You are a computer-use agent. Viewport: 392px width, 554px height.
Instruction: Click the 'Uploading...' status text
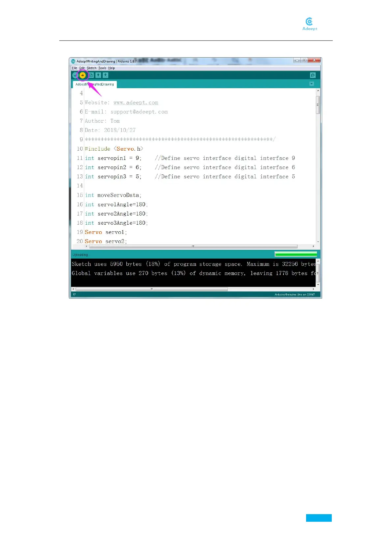tap(81, 255)
